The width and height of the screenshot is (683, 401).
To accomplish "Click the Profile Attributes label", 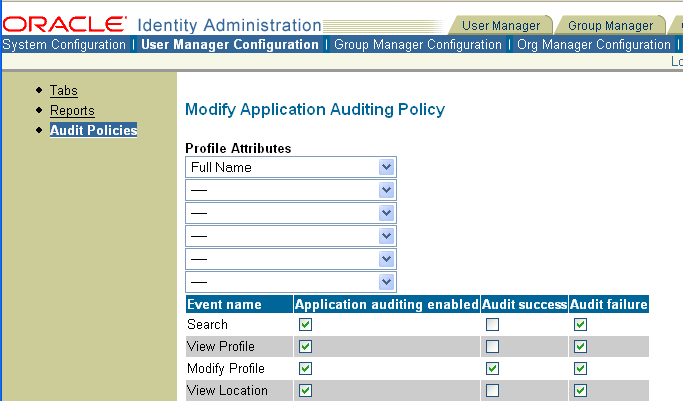I will coord(238,148).
